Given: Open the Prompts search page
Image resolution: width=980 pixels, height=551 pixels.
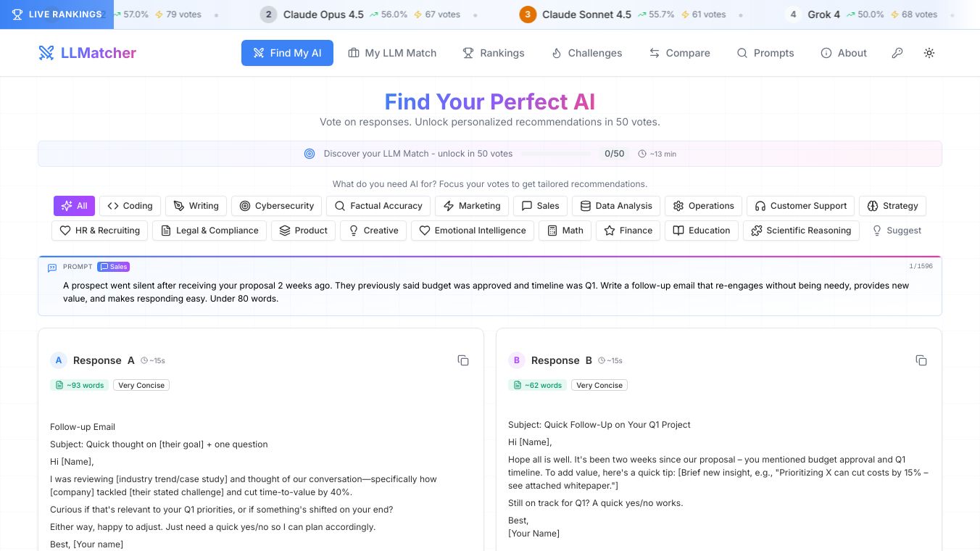Looking at the screenshot, I should (x=765, y=53).
